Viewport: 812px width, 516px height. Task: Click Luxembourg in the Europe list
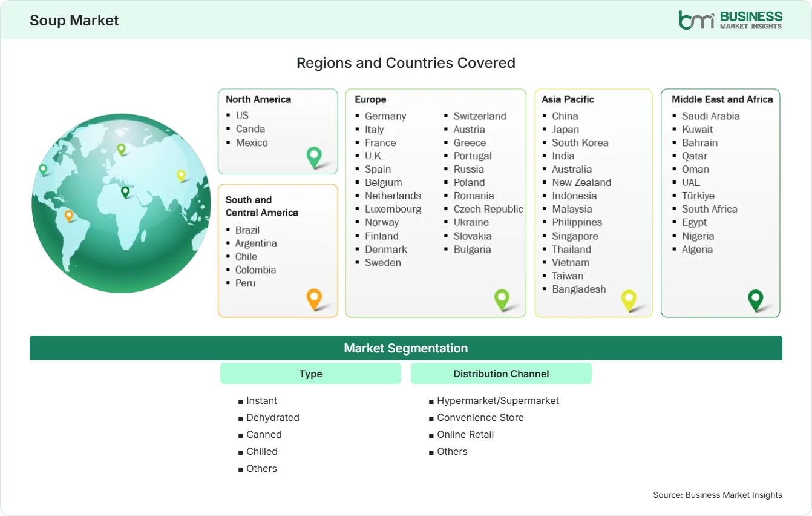[x=393, y=210]
